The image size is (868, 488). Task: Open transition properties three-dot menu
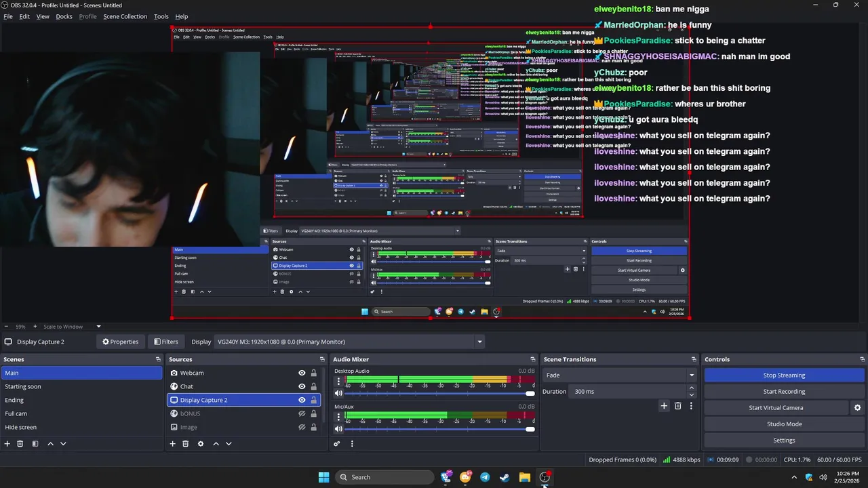pos(691,405)
